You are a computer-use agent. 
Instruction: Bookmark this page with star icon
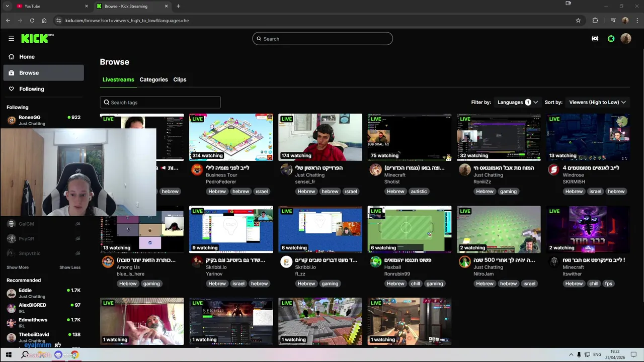point(578,21)
